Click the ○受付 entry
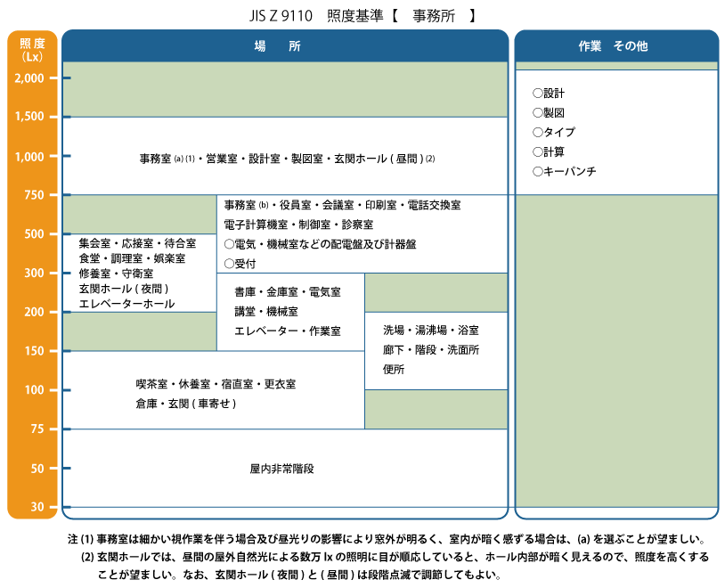Screen dimensions: 725x588 point(240,264)
